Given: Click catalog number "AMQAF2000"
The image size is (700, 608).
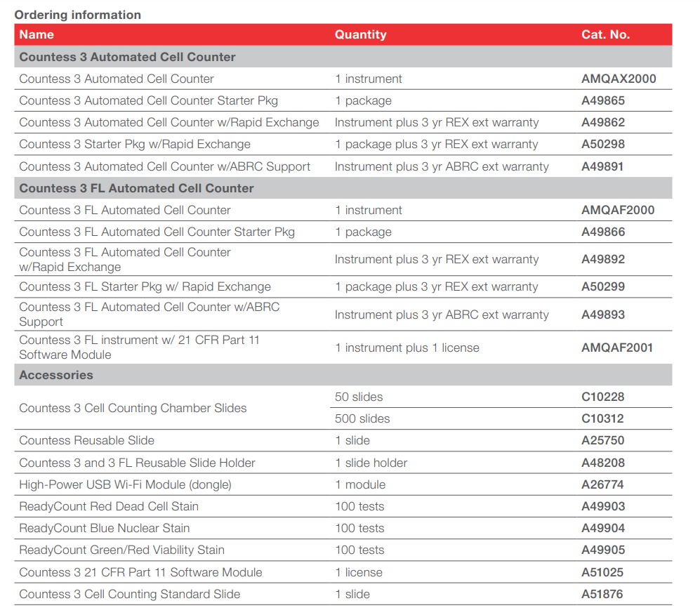Looking at the screenshot, I should 618,210.
